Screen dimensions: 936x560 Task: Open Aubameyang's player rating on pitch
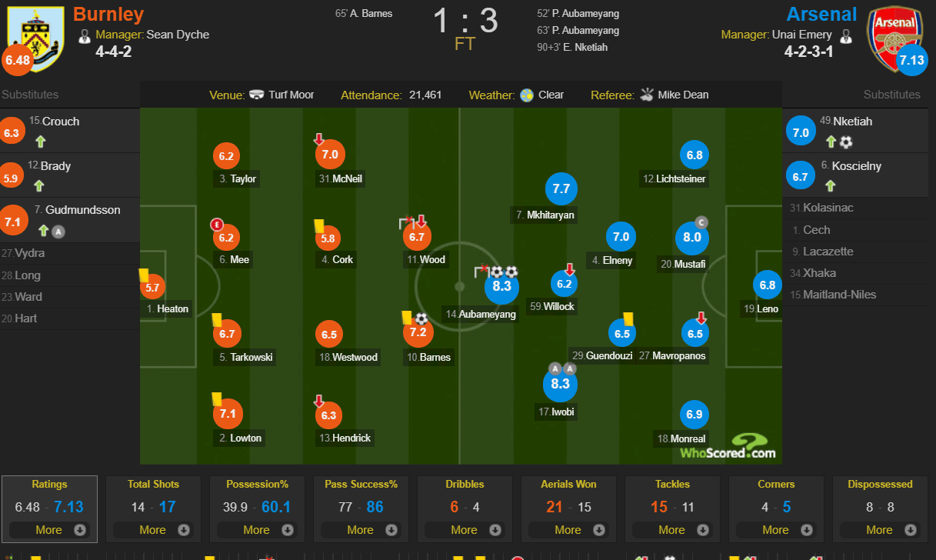[x=501, y=287]
